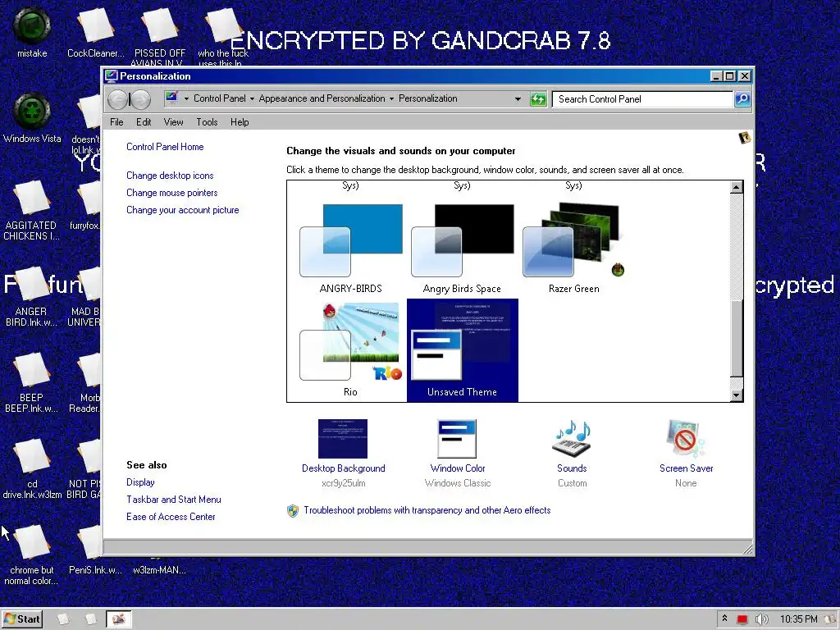Click the first quick launch icon
This screenshot has width=840, height=630.
tap(63, 619)
